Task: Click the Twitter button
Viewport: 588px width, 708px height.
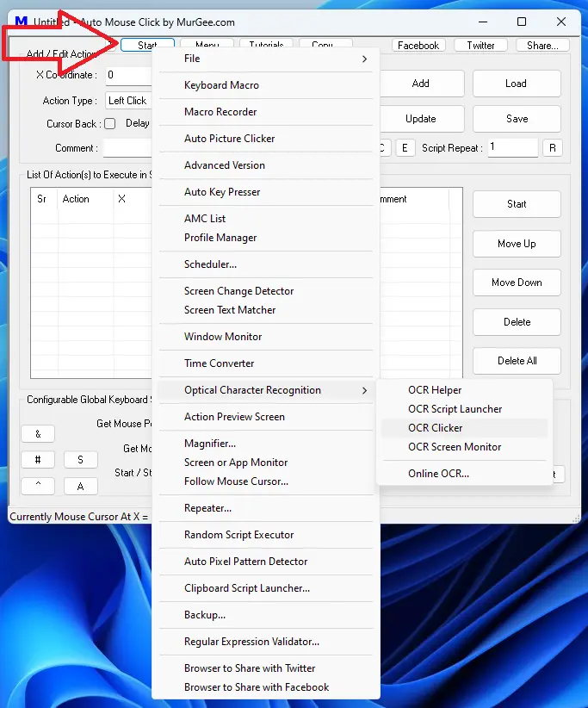Action: (x=480, y=45)
